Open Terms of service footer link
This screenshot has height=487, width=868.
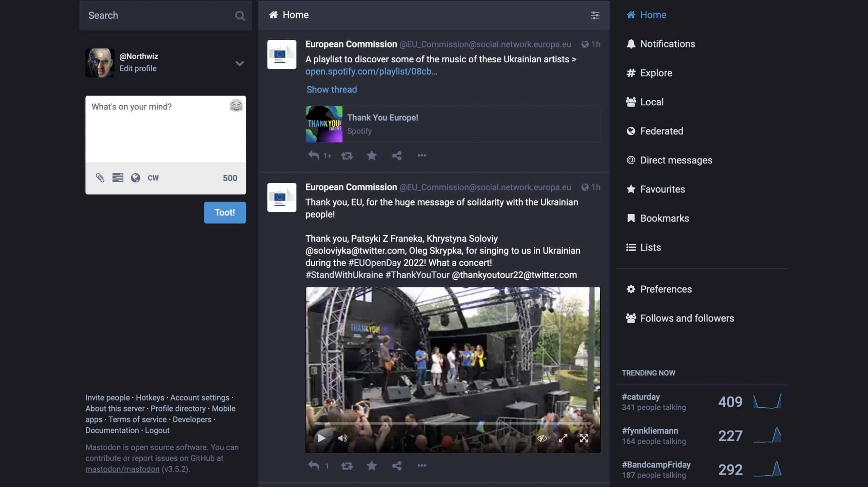(x=137, y=420)
